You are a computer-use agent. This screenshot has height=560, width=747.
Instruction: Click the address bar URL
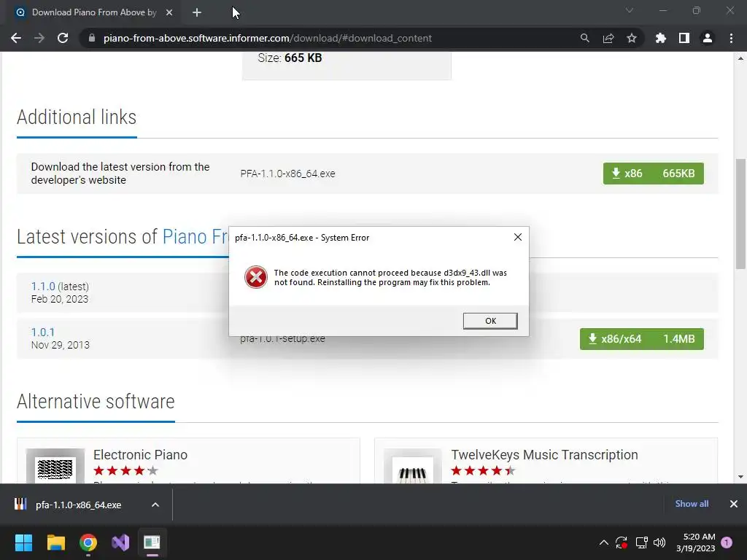click(268, 38)
